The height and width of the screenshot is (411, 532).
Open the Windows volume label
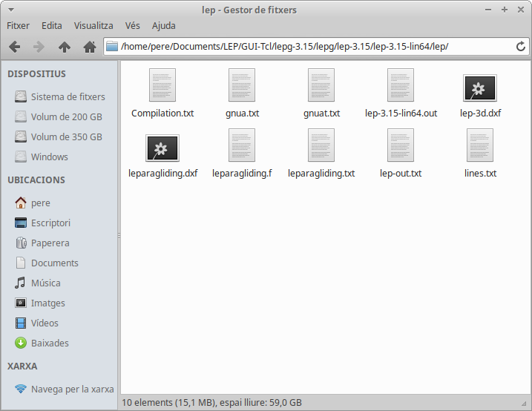click(50, 157)
